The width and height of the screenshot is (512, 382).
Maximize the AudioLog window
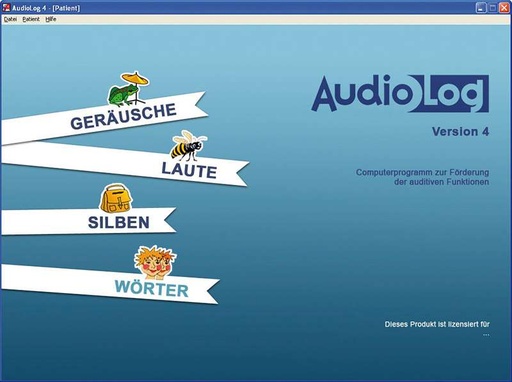[492, 8]
